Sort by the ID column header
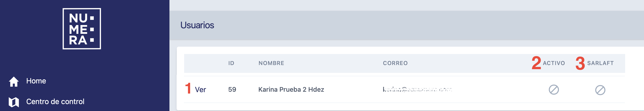This screenshot has width=644, height=111. [x=231, y=63]
